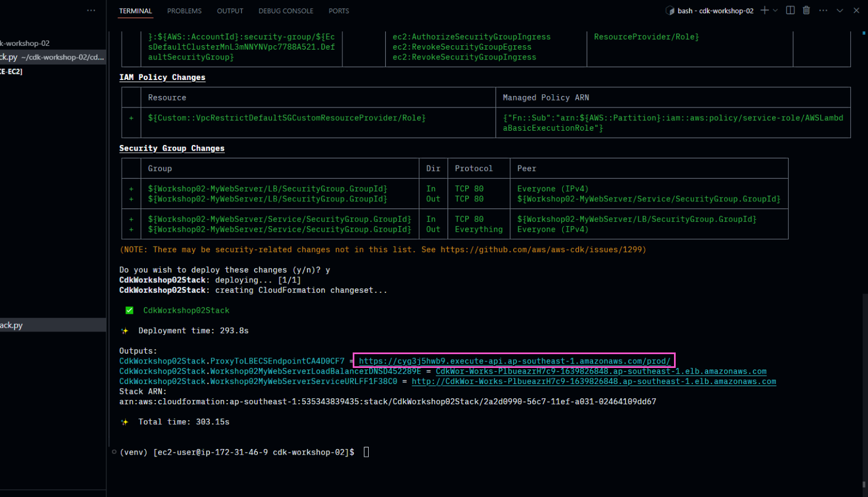Click the command decoration circle beside prompt

[114, 452]
